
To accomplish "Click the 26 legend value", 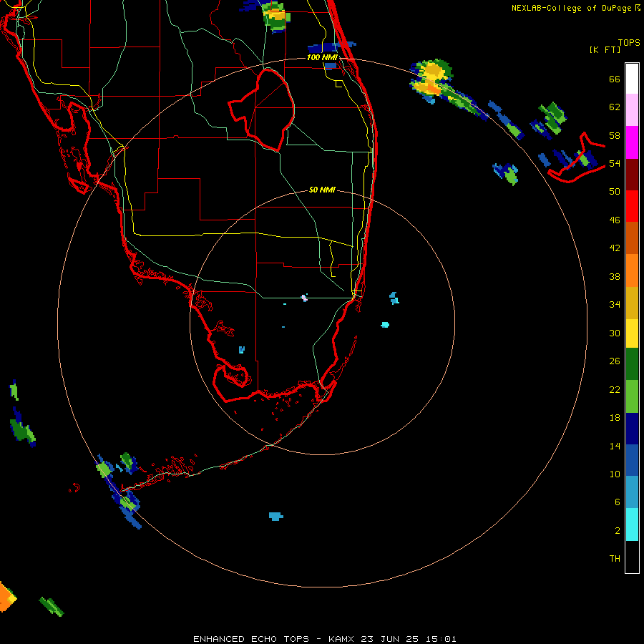I will click(x=615, y=361).
